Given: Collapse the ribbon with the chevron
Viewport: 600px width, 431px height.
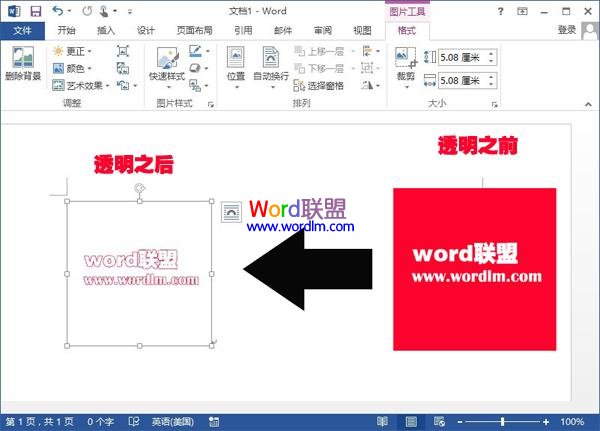Looking at the screenshot, I should coord(588,104).
